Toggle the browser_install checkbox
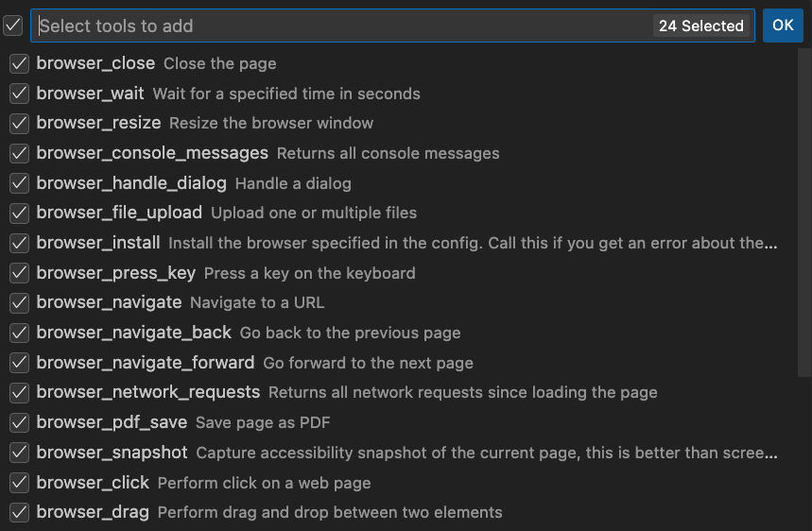The height and width of the screenshot is (531, 812). coord(19,243)
